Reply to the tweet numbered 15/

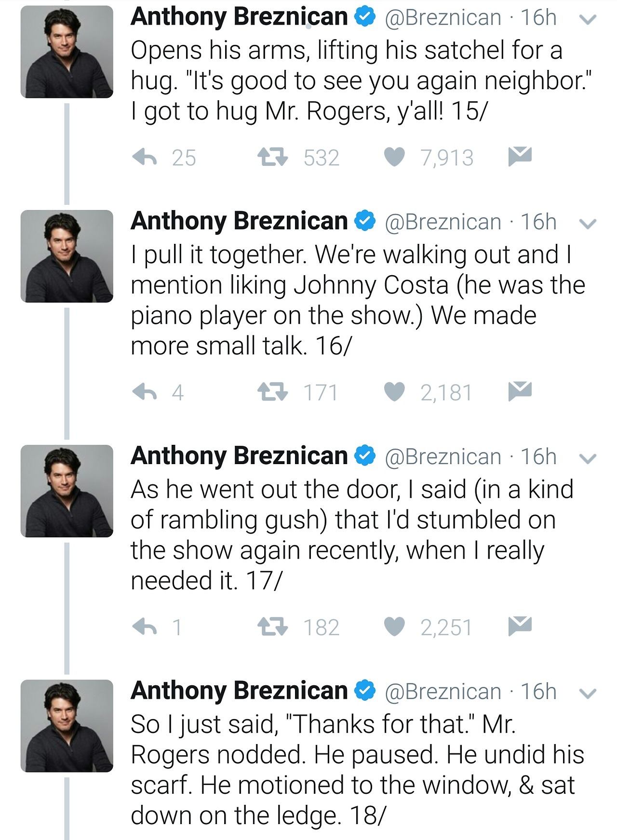145,157
